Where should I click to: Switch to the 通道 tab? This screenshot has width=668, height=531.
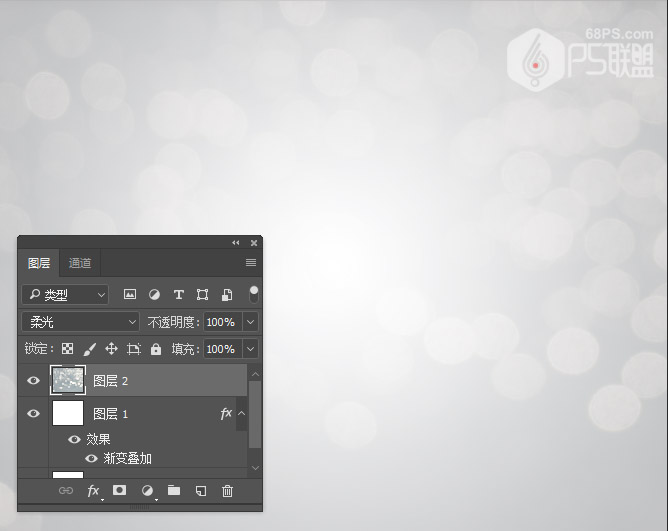(80, 263)
